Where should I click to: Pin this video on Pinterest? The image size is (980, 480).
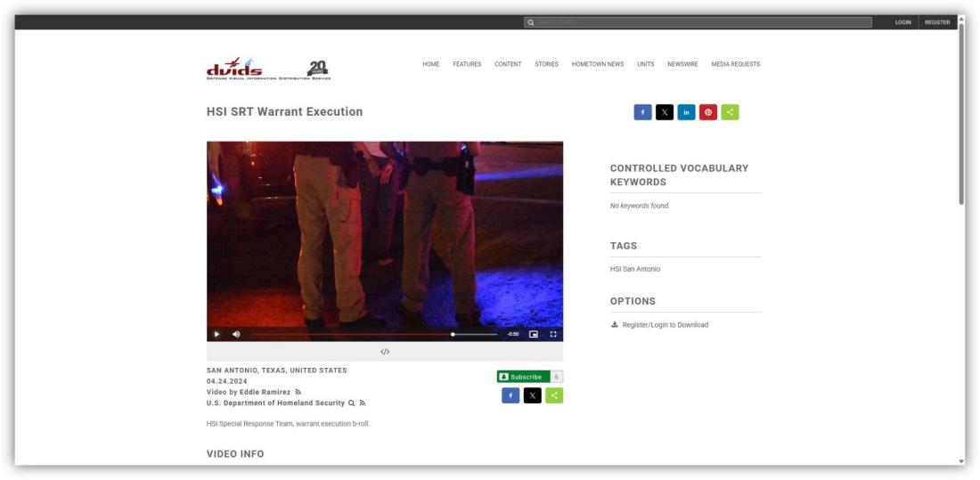coord(708,112)
